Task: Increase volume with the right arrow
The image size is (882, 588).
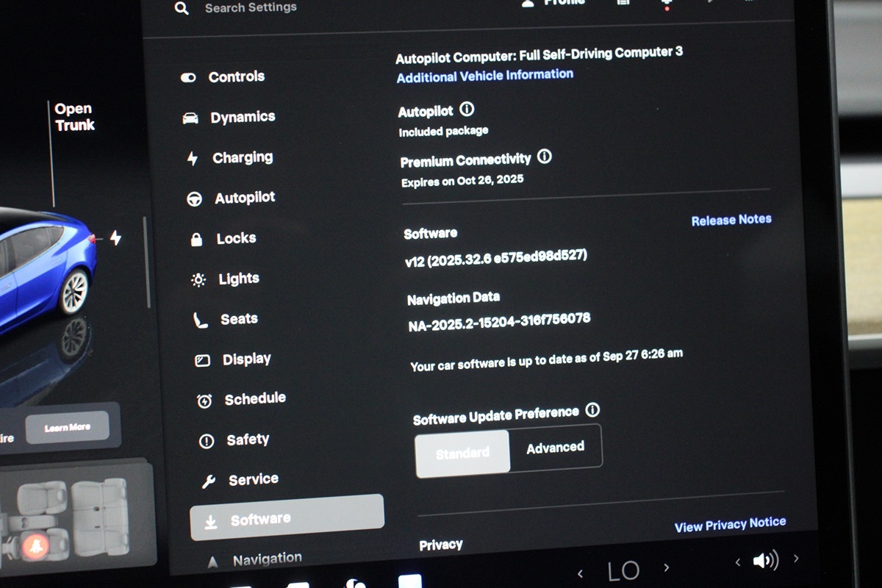Action: click(x=796, y=559)
